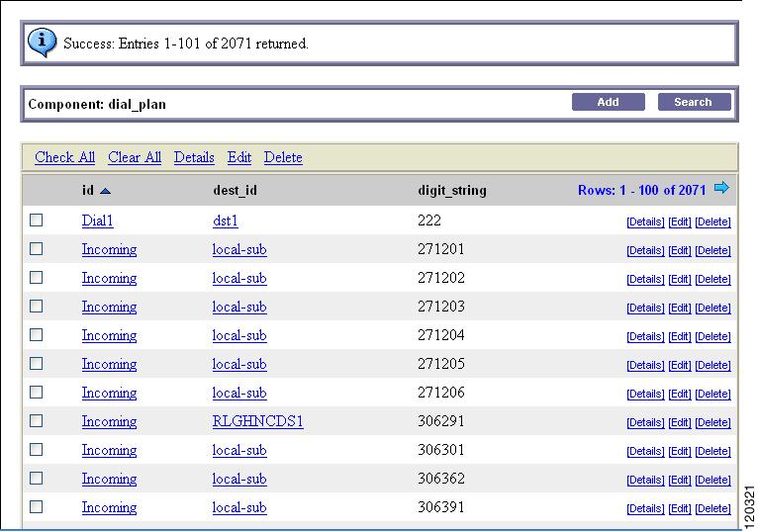Toggle the checkbox for digit string 306391

point(37,507)
